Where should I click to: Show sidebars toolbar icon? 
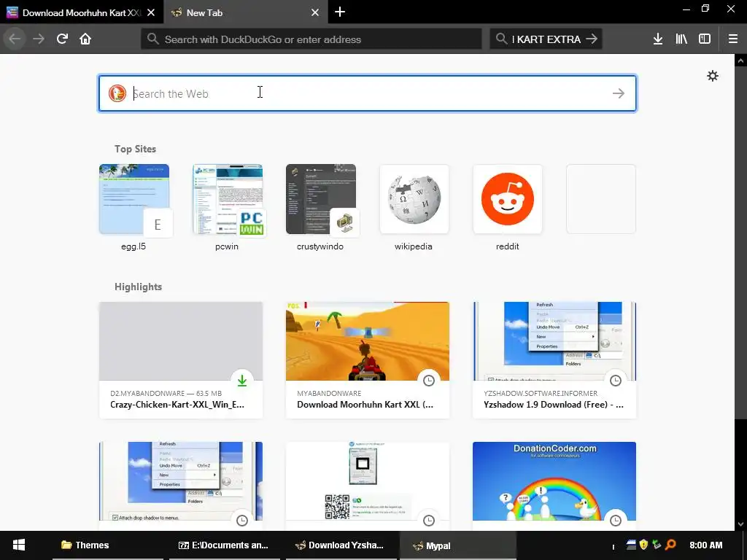point(705,39)
